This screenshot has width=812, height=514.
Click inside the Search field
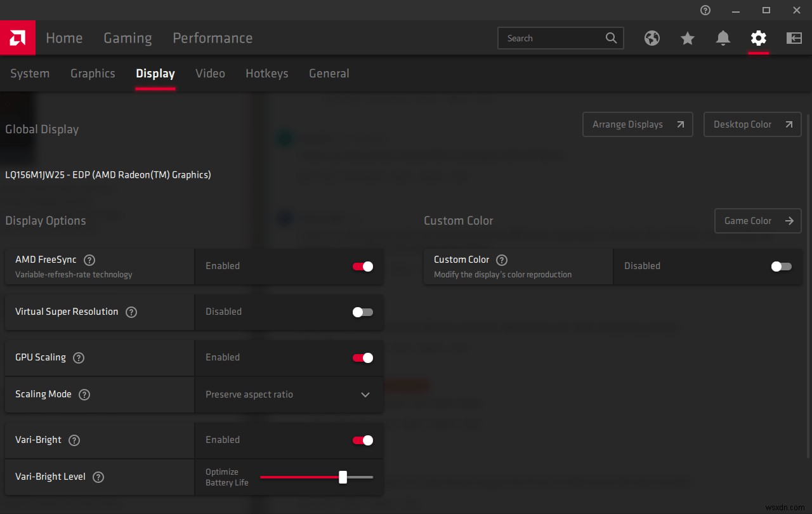click(x=552, y=38)
